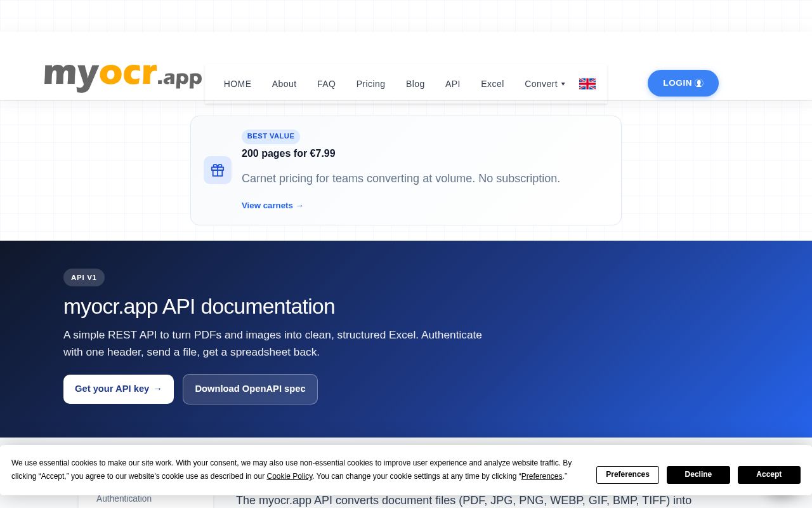This screenshot has height=508, width=812.
Task: Open the Blog menu item
Action: tap(415, 84)
